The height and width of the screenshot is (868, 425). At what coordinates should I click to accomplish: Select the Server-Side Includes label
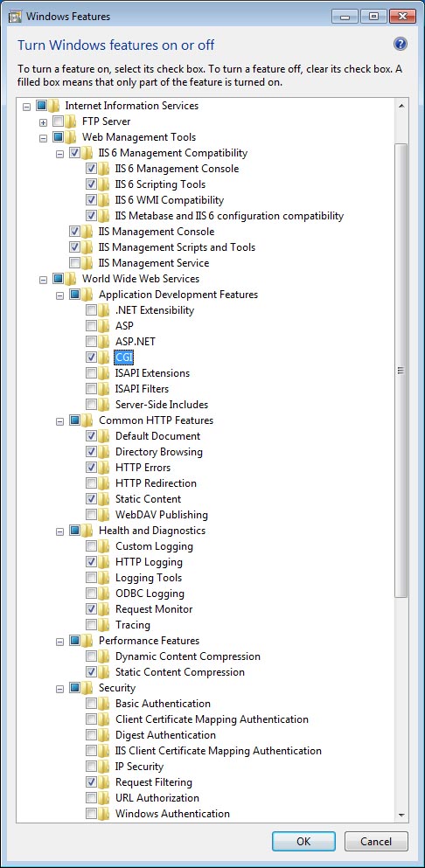[x=162, y=404]
